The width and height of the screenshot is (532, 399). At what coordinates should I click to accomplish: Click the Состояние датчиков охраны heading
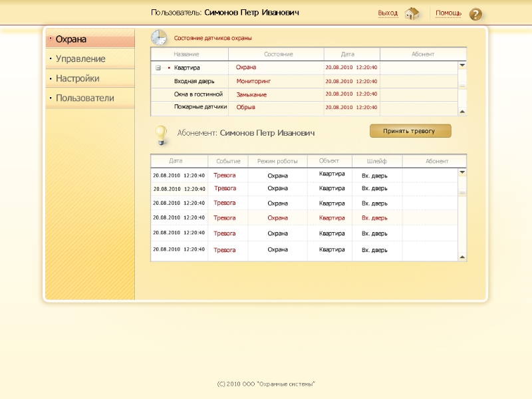coord(213,39)
